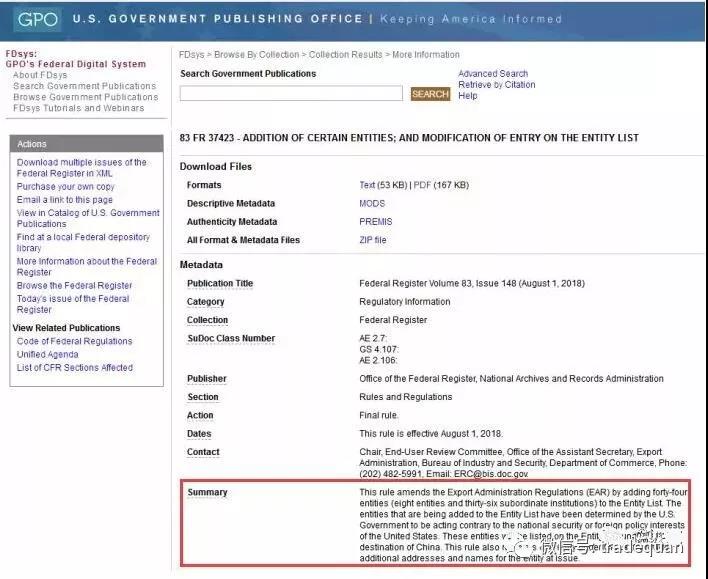The width and height of the screenshot is (708, 579).
Task: Click 'GS 4.107:' class number
Action: [379, 350]
